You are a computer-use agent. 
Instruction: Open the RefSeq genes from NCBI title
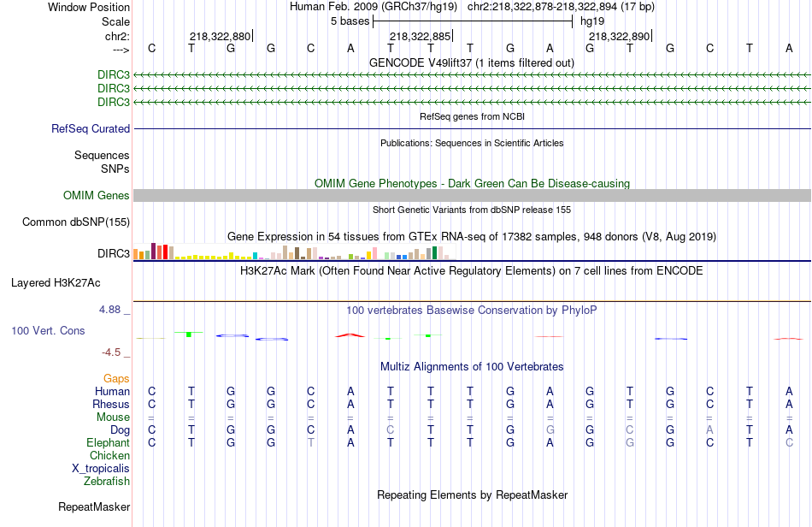point(472,116)
